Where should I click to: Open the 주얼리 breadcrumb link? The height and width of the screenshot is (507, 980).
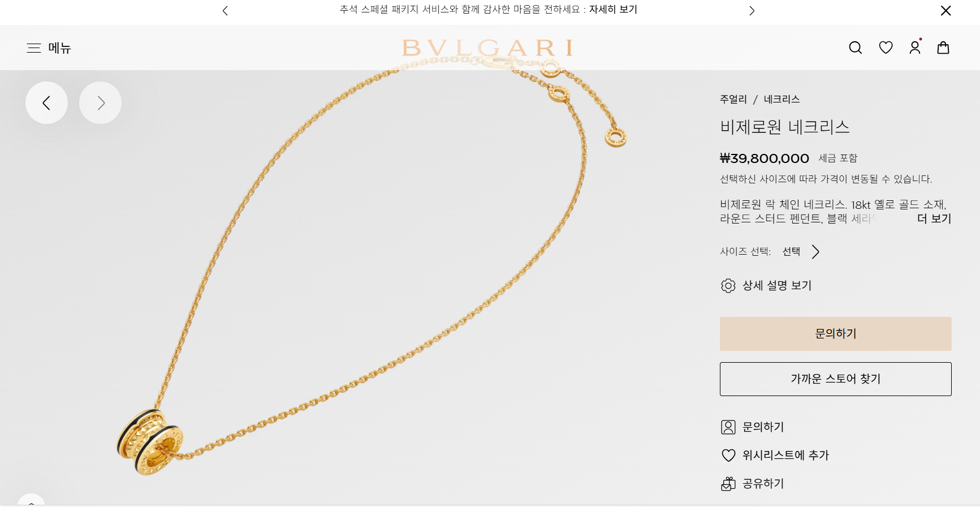[733, 99]
